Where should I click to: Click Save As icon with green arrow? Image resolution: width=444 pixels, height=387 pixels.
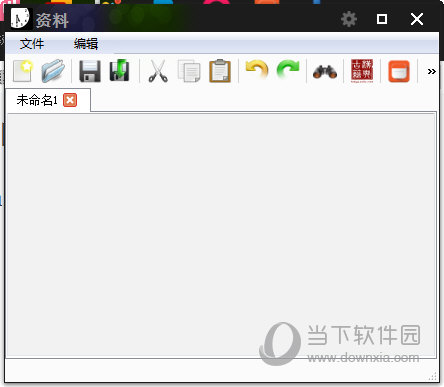tap(119, 70)
